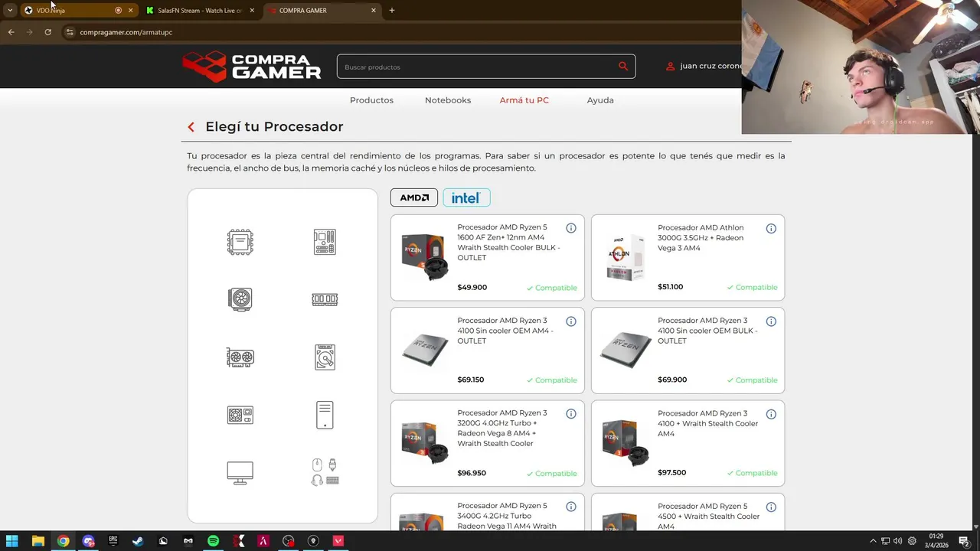Reload the page with browser refresh icon
Image resolution: width=980 pixels, height=551 pixels.
pyautogui.click(x=47, y=32)
